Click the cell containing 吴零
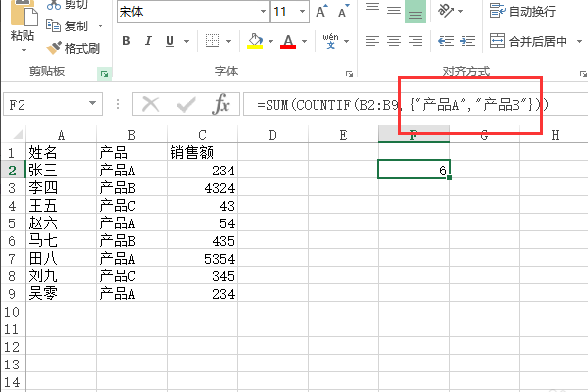The image size is (588, 392). [x=61, y=293]
